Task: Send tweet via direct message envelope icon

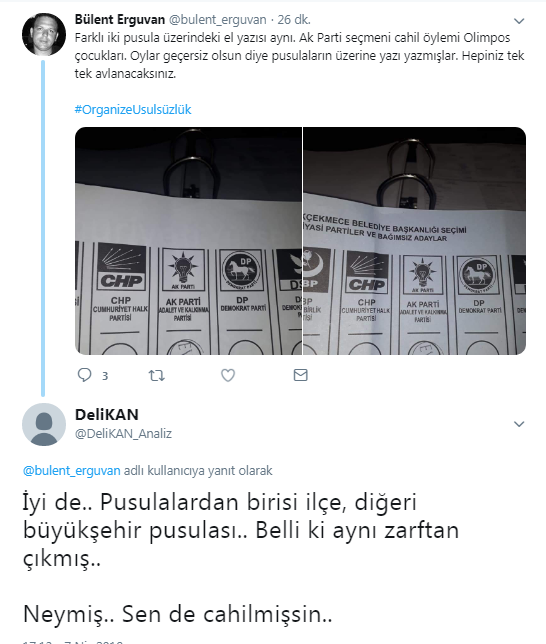Action: [x=301, y=375]
